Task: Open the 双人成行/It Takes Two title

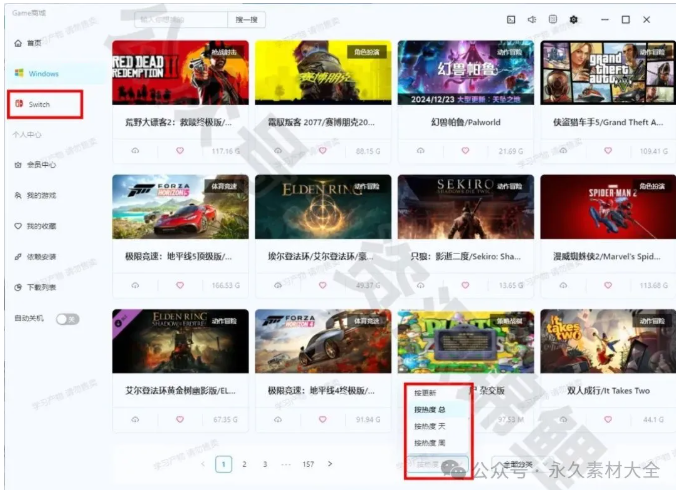Action: [608, 390]
